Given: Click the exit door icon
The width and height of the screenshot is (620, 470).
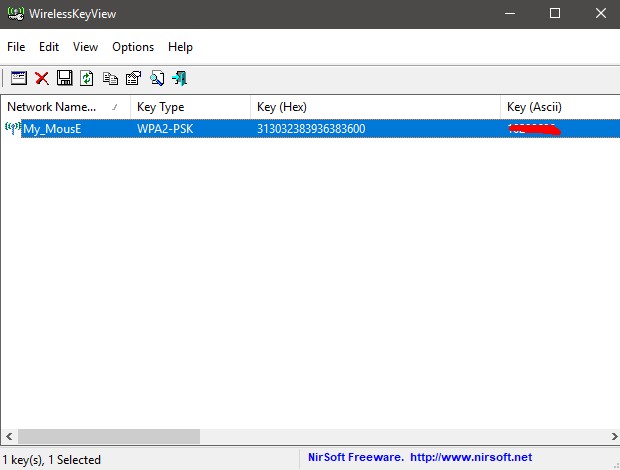Looking at the screenshot, I should point(180,78).
